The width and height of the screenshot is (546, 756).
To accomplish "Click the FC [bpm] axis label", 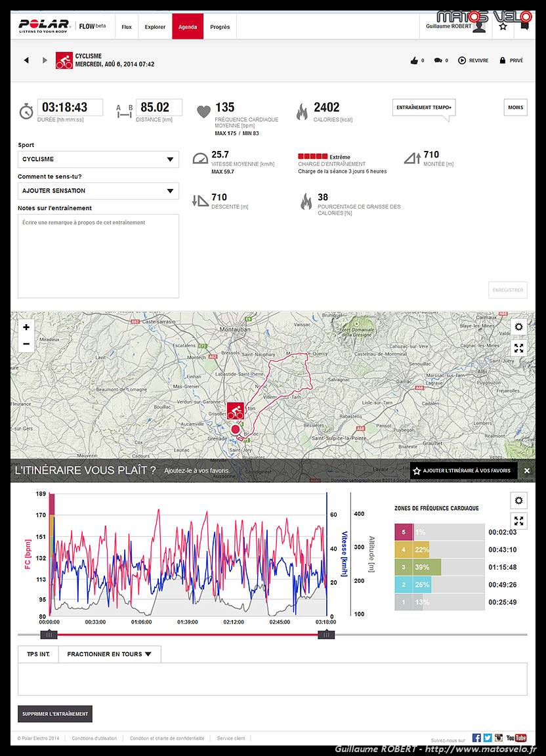I will click(x=28, y=554).
